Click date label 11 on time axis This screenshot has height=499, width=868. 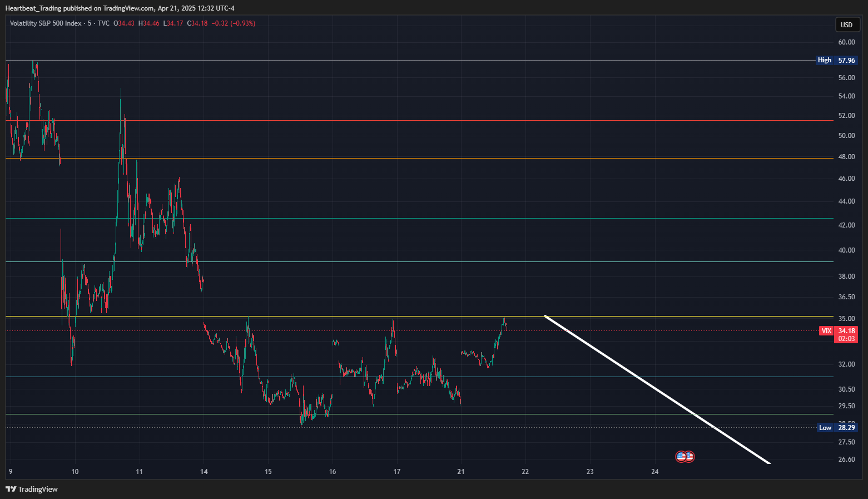(140, 472)
